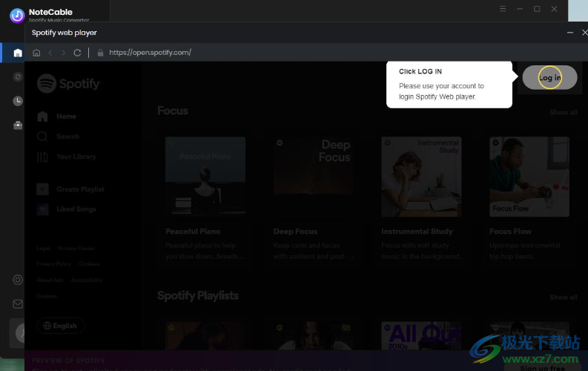This screenshot has width=588, height=371.
Task: Open the Focus section heading
Action: click(x=173, y=111)
